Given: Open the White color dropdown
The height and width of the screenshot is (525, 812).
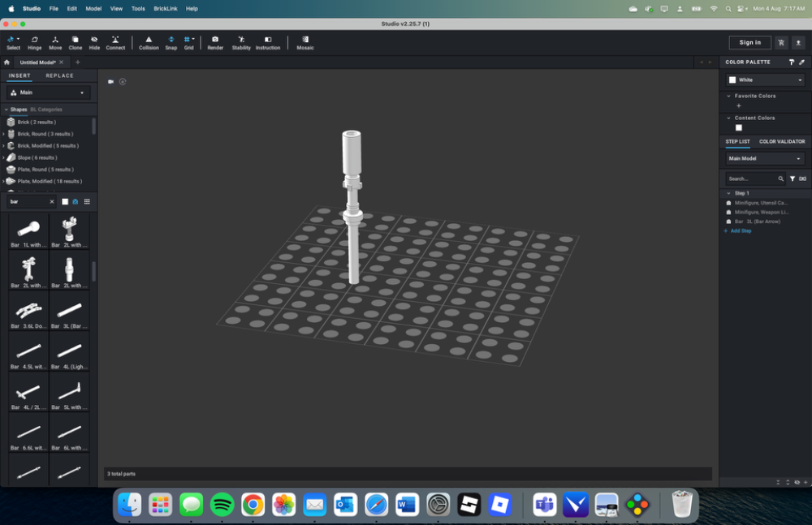Looking at the screenshot, I should click(765, 80).
